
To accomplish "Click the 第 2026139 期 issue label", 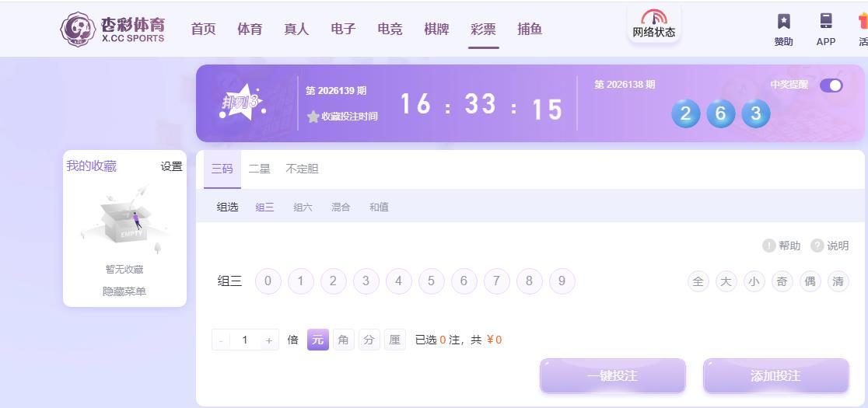I will [x=336, y=91].
